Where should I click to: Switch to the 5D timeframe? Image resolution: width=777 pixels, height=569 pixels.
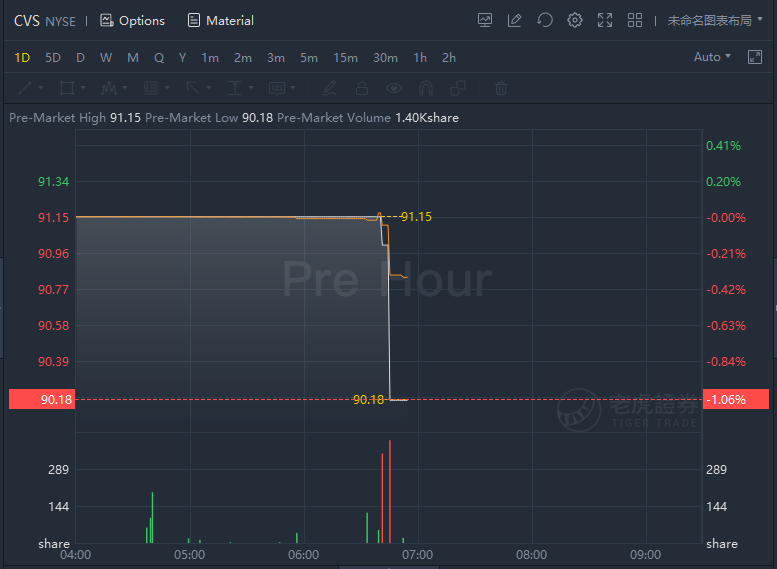[x=53, y=58]
